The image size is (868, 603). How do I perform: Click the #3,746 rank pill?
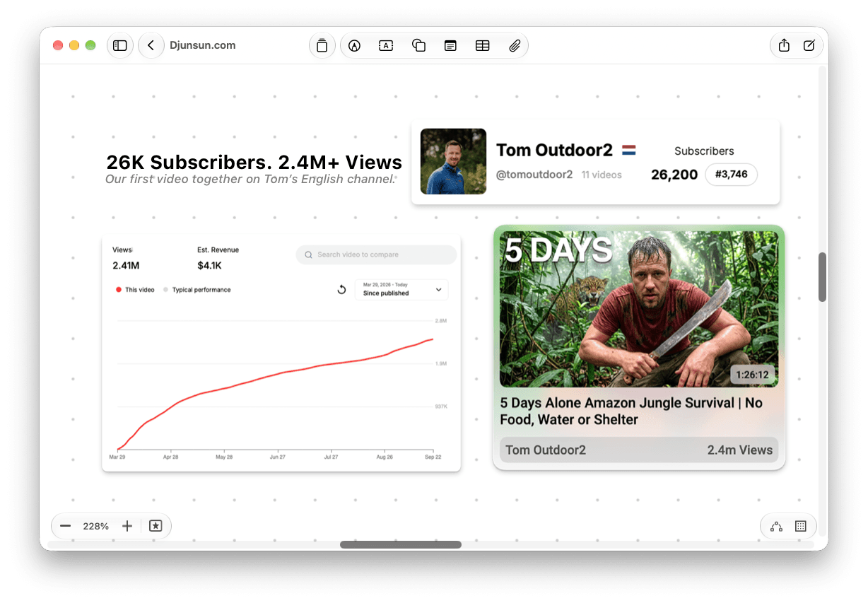pyautogui.click(x=731, y=175)
